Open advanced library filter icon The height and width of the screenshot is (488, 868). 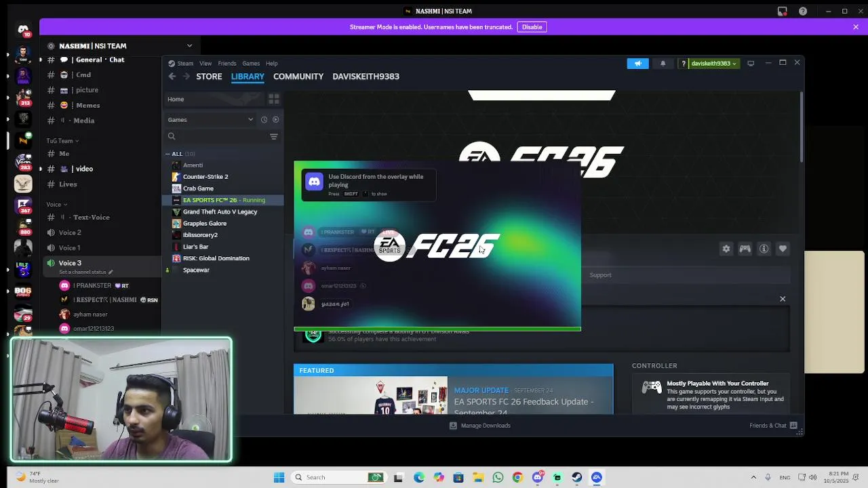[274, 136]
